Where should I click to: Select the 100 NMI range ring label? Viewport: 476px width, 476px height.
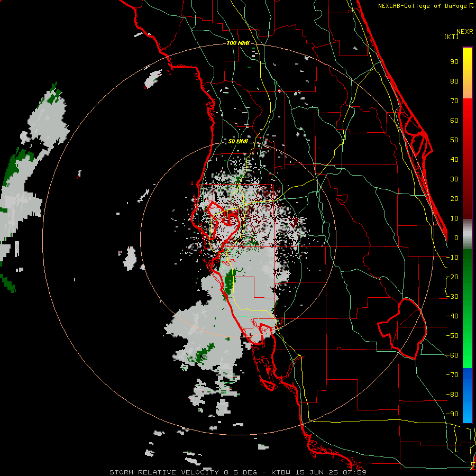tap(238, 43)
